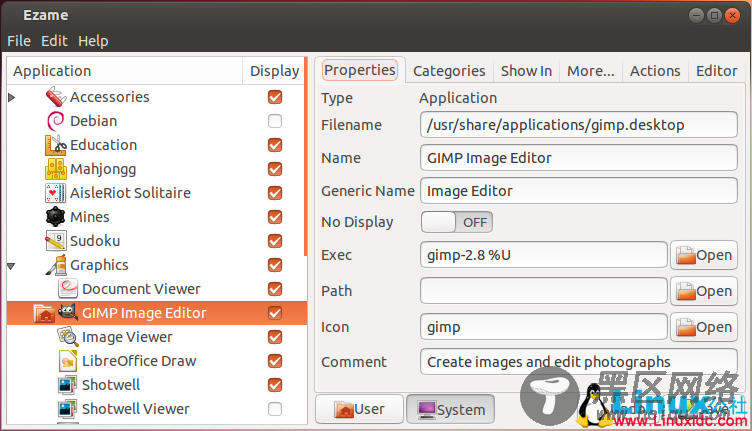The width and height of the screenshot is (752, 431).
Task: Click the Application column header
Action: [x=125, y=71]
